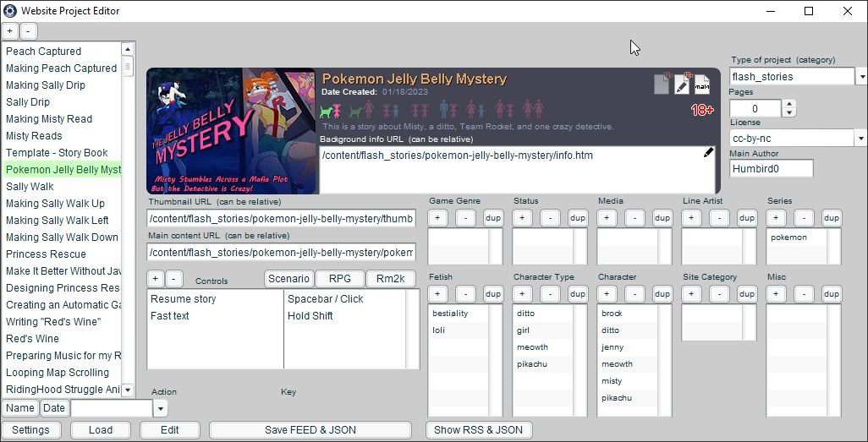Select the RPG controls preset
The height and width of the screenshot is (442, 868).
340,279
